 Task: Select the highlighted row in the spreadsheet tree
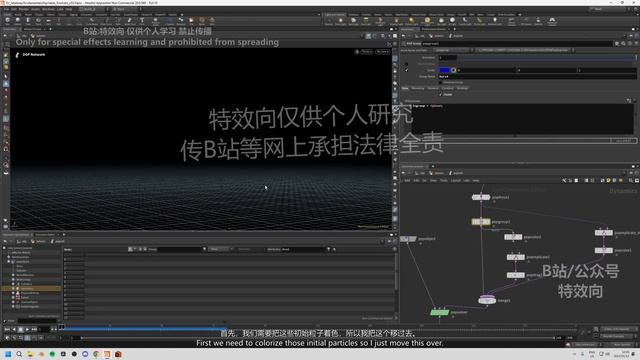pyautogui.click(x=31, y=289)
